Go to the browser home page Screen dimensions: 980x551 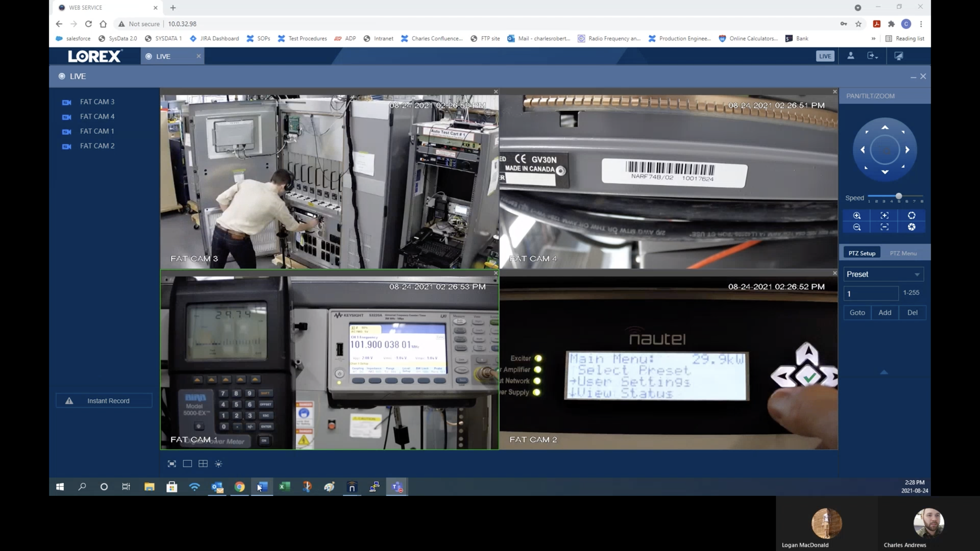(x=103, y=24)
